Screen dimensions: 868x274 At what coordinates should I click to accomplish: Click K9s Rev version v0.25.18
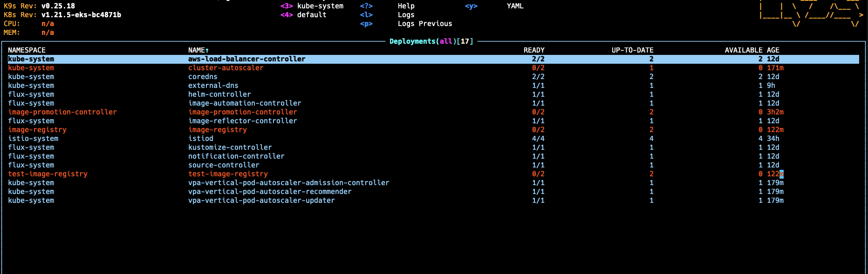coord(58,6)
